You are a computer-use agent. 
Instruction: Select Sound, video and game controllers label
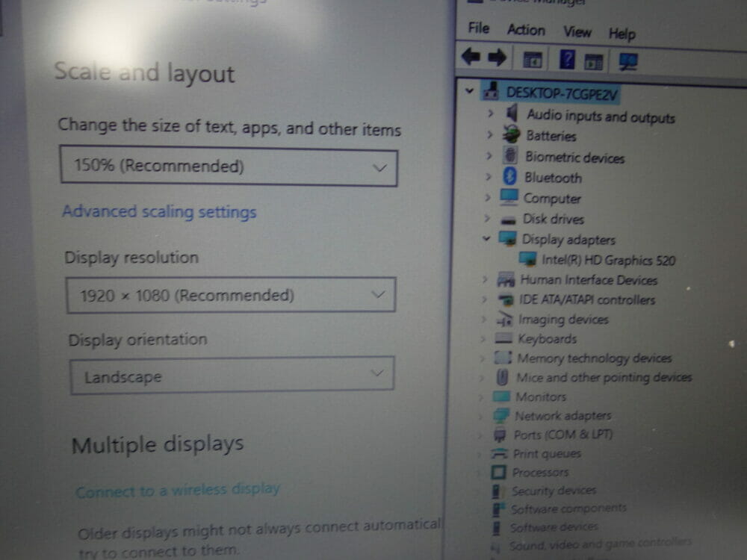click(x=600, y=544)
